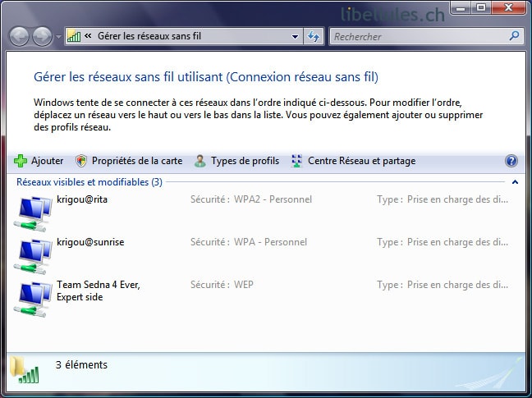
Task: Click Type value on krigou@sunrise row
Action: coord(457,242)
